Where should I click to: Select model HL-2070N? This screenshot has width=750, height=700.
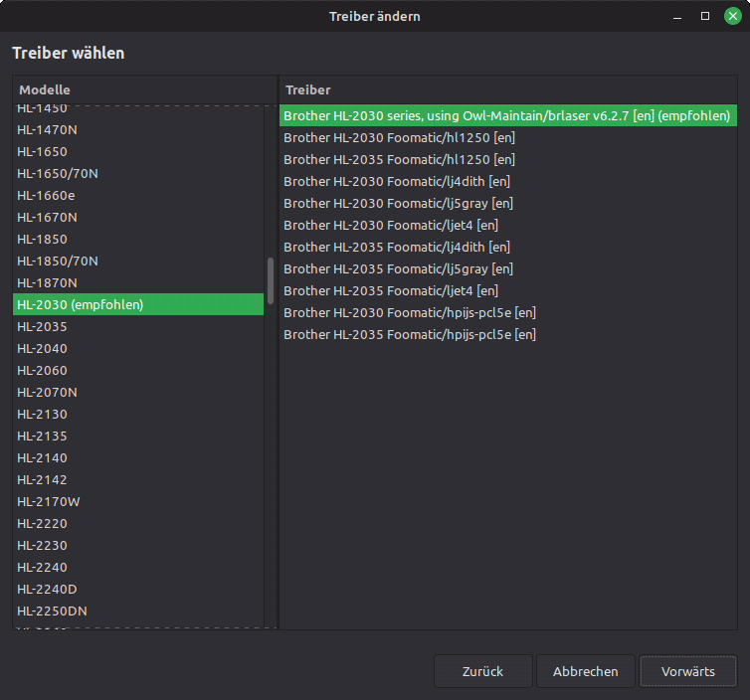point(138,393)
